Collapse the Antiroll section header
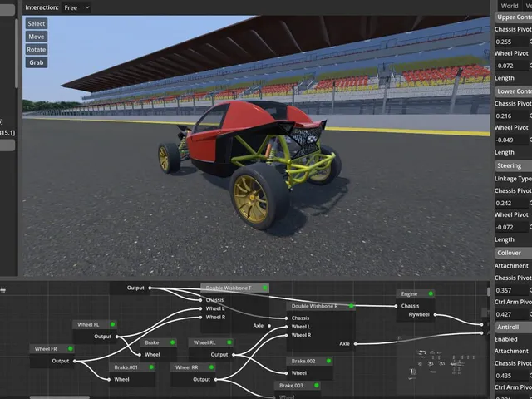 (x=514, y=327)
